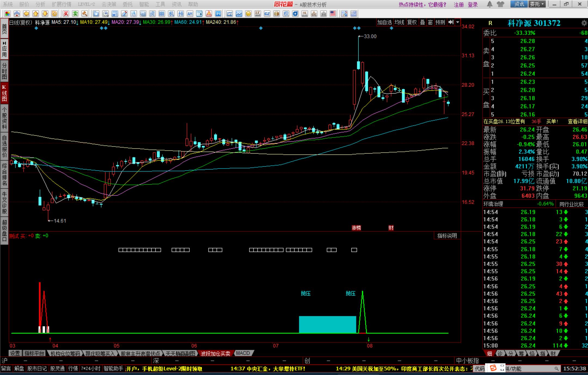Click the red 买 (buy) toolbar icon

click(66, 14)
